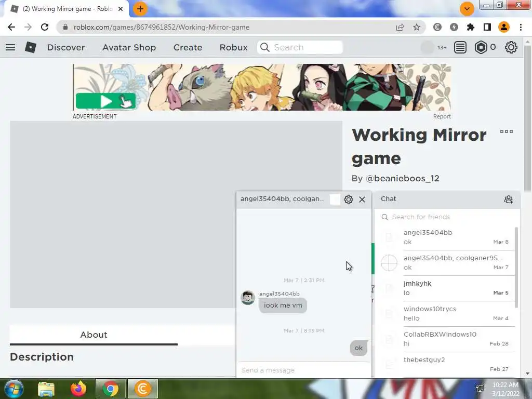Image resolution: width=532 pixels, height=399 pixels.
Task: Close the angel35404bb group chat window
Action: click(362, 199)
